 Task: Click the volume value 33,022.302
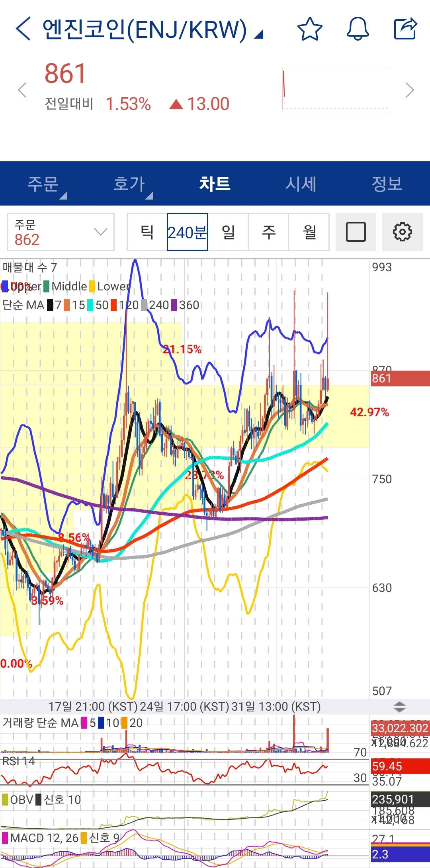click(x=400, y=729)
